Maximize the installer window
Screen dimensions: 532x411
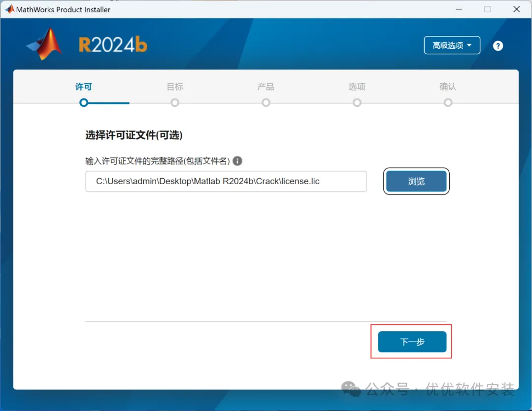click(487, 9)
